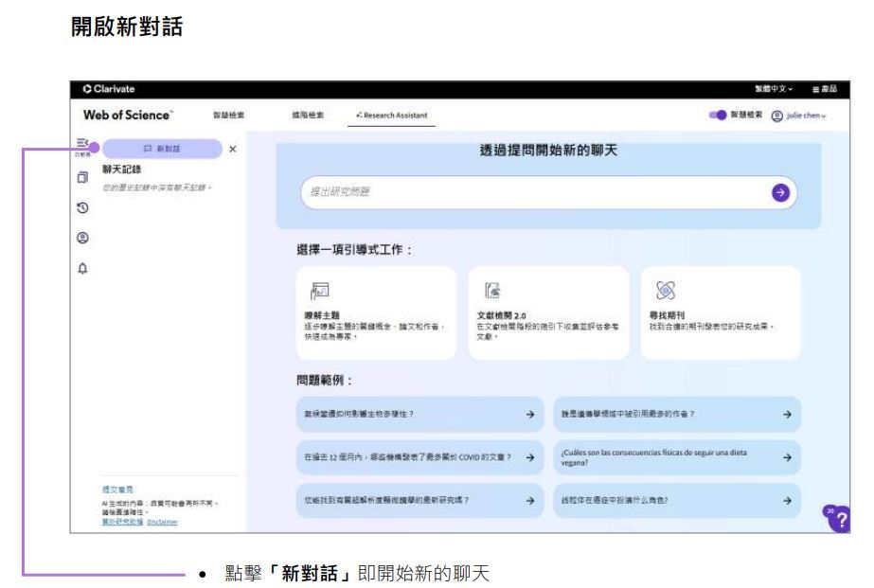Open the Web of Science home logo

coord(128,115)
